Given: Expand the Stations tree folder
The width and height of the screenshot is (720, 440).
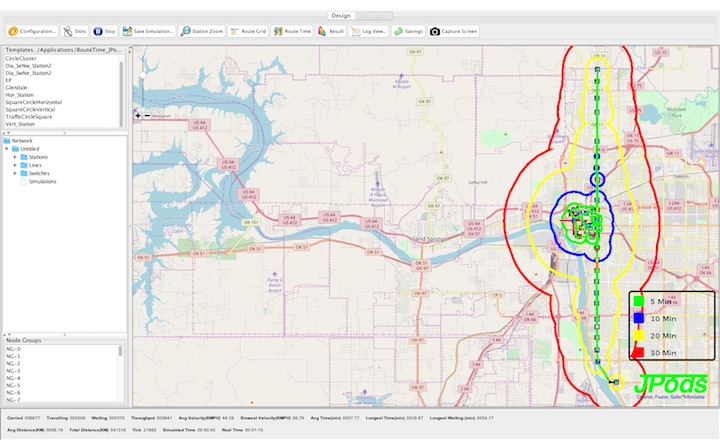Looking at the screenshot, I should [16, 157].
